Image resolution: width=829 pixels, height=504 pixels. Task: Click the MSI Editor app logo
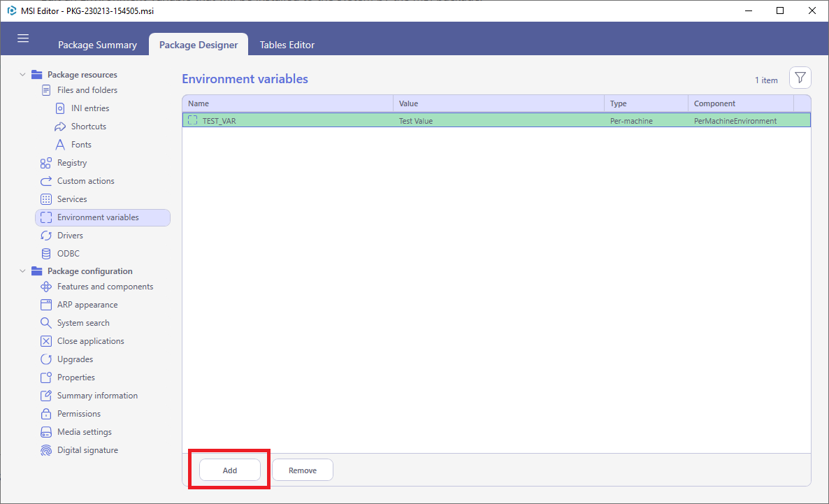[x=12, y=10]
